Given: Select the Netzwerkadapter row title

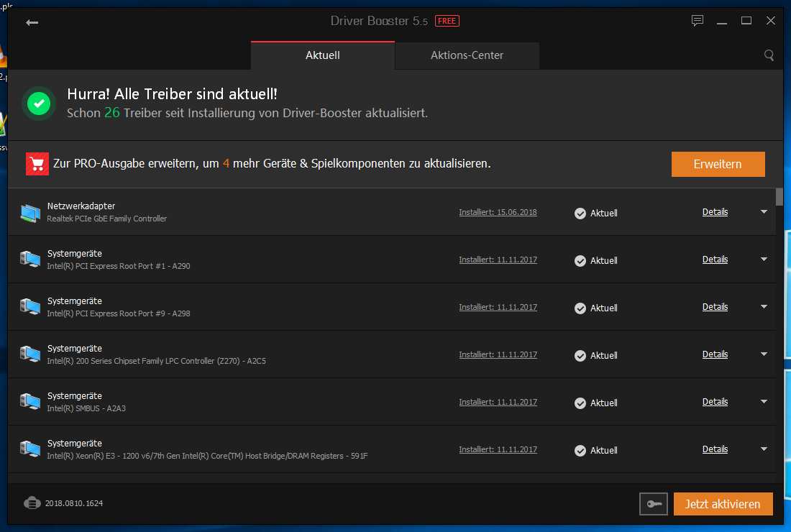Looking at the screenshot, I should pyautogui.click(x=81, y=206).
